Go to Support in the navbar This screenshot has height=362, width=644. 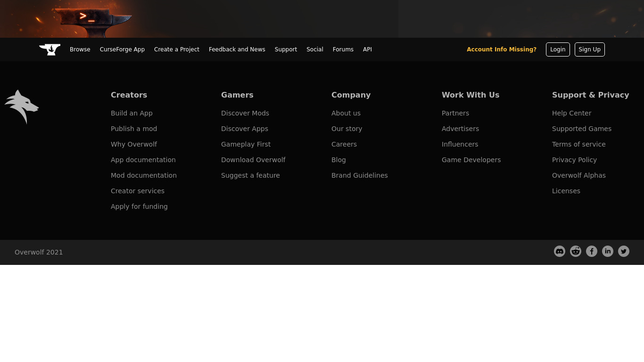pyautogui.click(x=286, y=49)
